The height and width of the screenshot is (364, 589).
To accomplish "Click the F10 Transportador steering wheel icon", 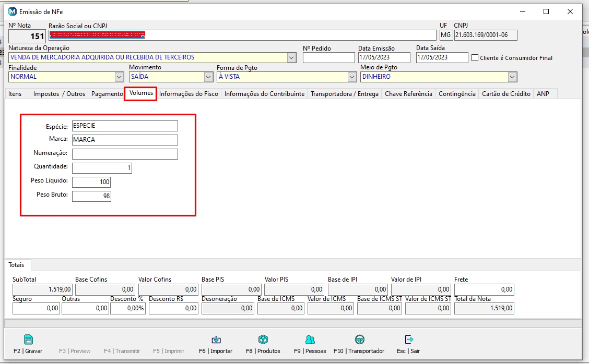I will coord(359,340).
